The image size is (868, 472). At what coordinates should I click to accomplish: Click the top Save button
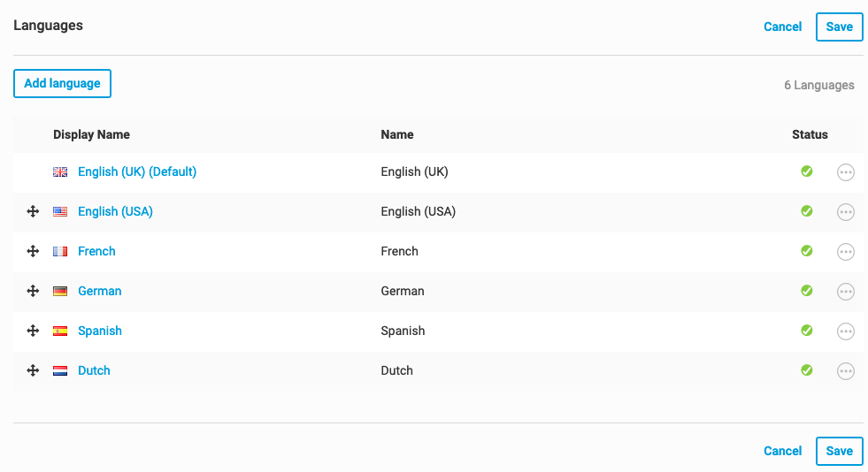[839, 27]
